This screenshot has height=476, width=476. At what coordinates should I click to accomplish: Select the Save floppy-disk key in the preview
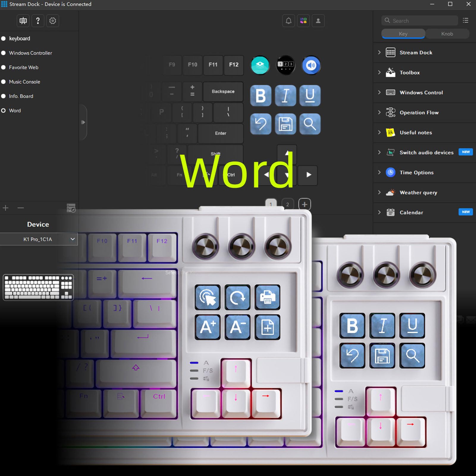tap(285, 124)
